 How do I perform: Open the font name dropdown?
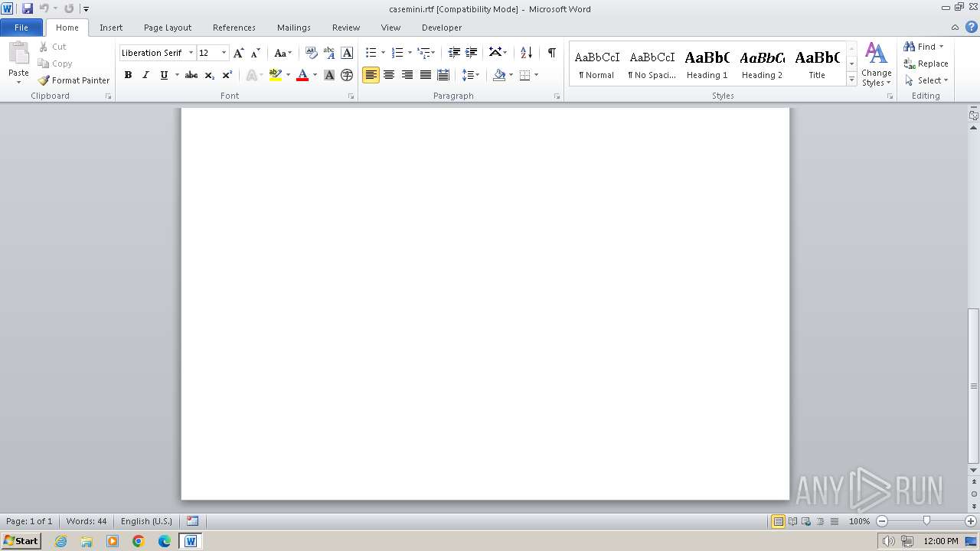pyautogui.click(x=191, y=53)
